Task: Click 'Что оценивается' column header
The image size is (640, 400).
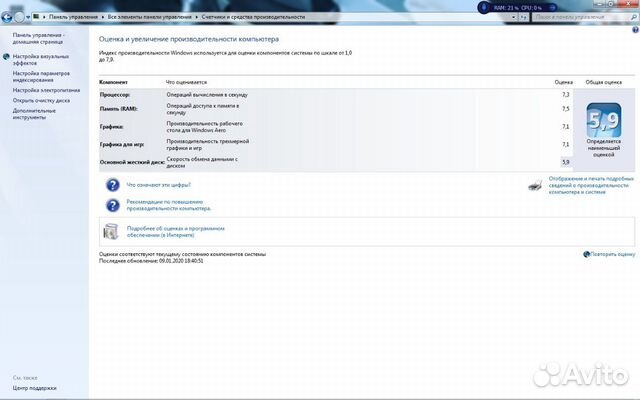Action: pos(186,82)
